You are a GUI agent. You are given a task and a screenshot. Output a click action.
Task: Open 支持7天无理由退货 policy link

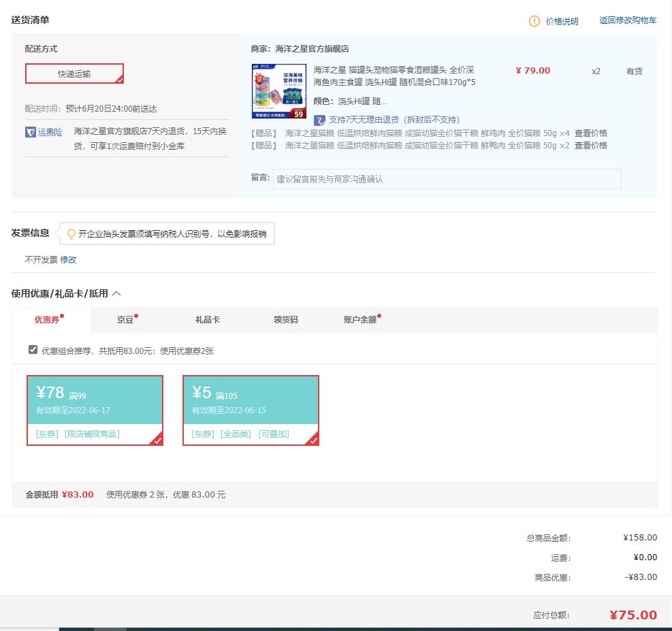pyautogui.click(x=394, y=120)
